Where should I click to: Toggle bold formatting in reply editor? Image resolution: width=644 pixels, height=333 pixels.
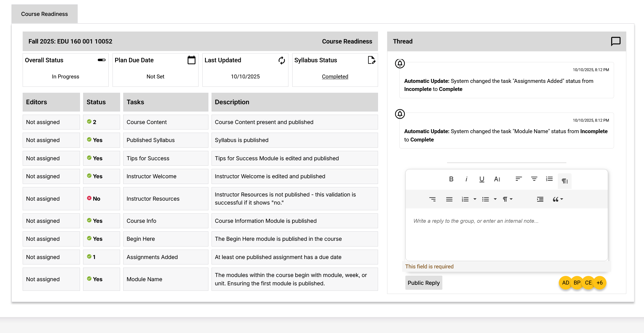[451, 179]
